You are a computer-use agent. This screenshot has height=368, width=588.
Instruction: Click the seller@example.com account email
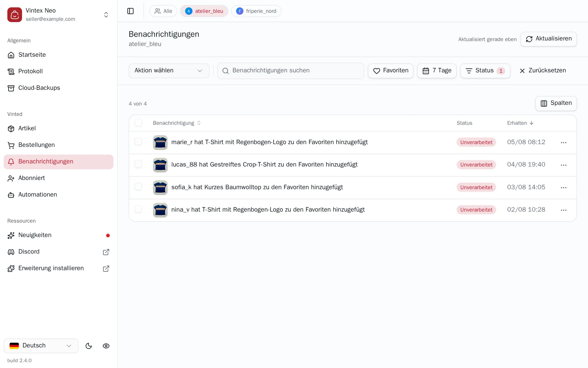point(51,19)
